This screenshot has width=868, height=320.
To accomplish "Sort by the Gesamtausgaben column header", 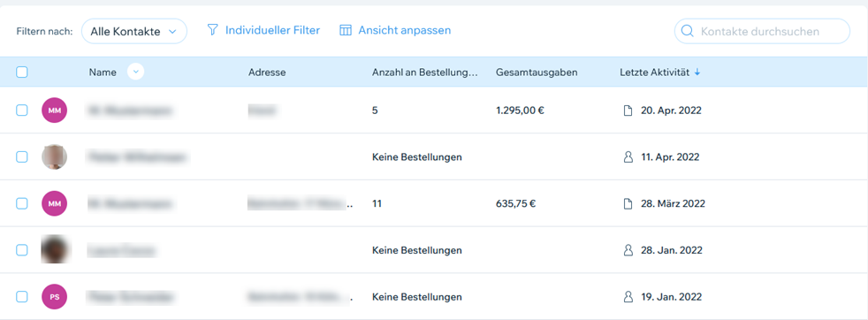I will [x=537, y=72].
